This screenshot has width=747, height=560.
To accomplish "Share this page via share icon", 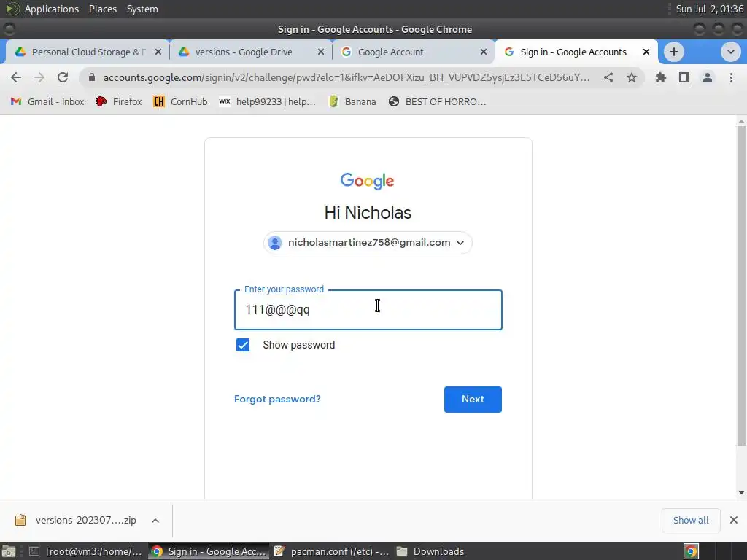I will click(x=608, y=77).
